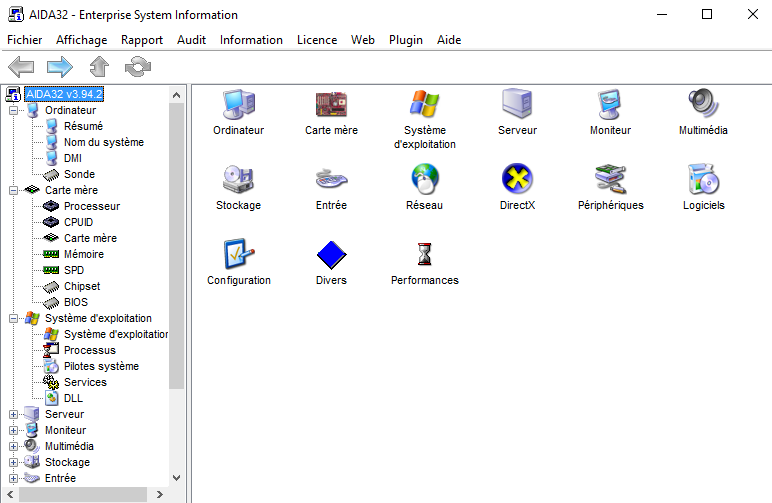Expand the Multimédia tree node
The image size is (772, 503).
coord(13,446)
